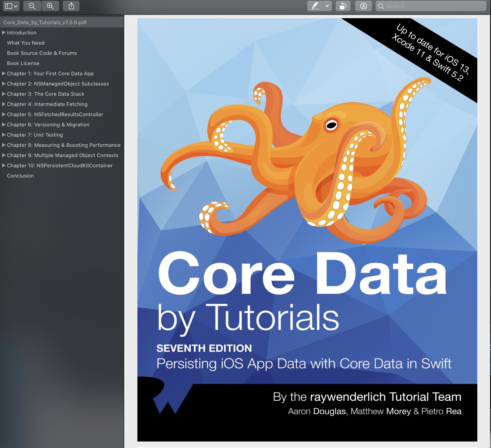Click the zoom in magnifier icon
Screen dimensions: 491x448
coord(50,6)
